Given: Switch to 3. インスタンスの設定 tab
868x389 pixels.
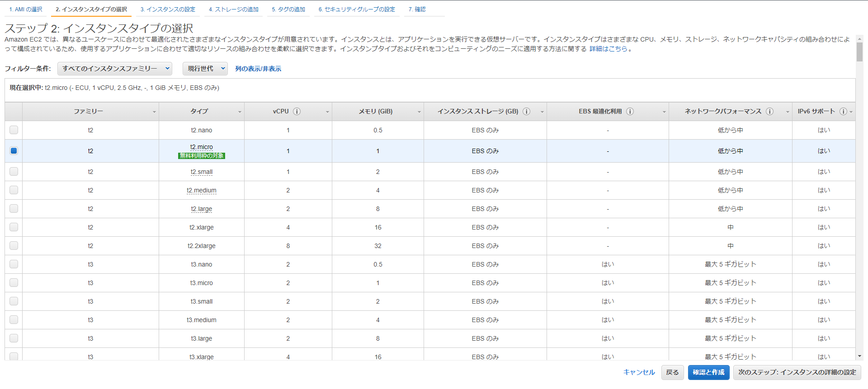Looking at the screenshot, I should coord(168,9).
